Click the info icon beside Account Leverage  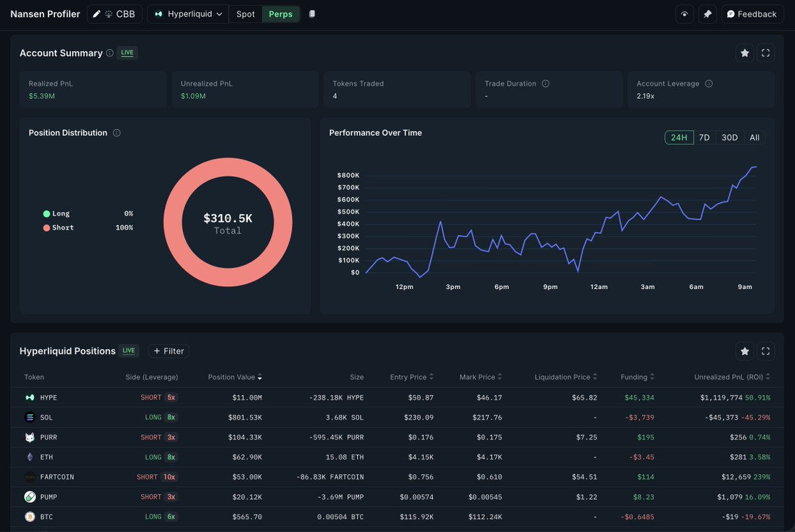709,84
